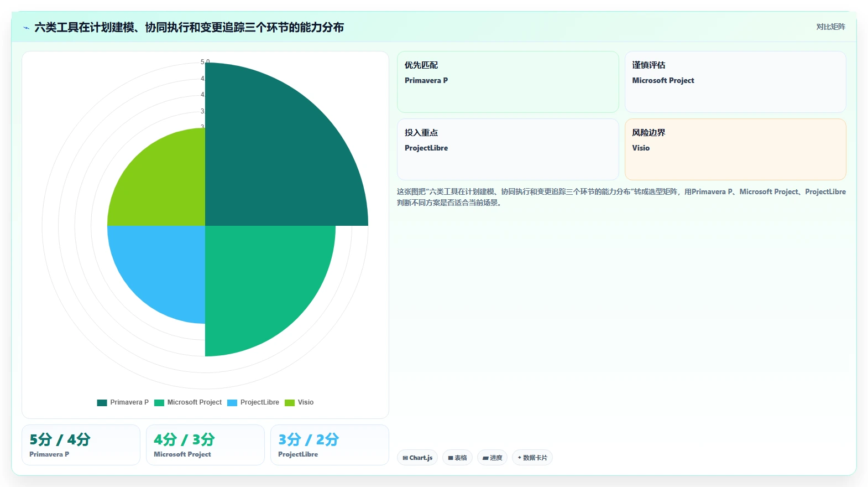This screenshot has height=487, width=868.
Task: Click the 5.0 radial axis tick label
Action: [205, 62]
